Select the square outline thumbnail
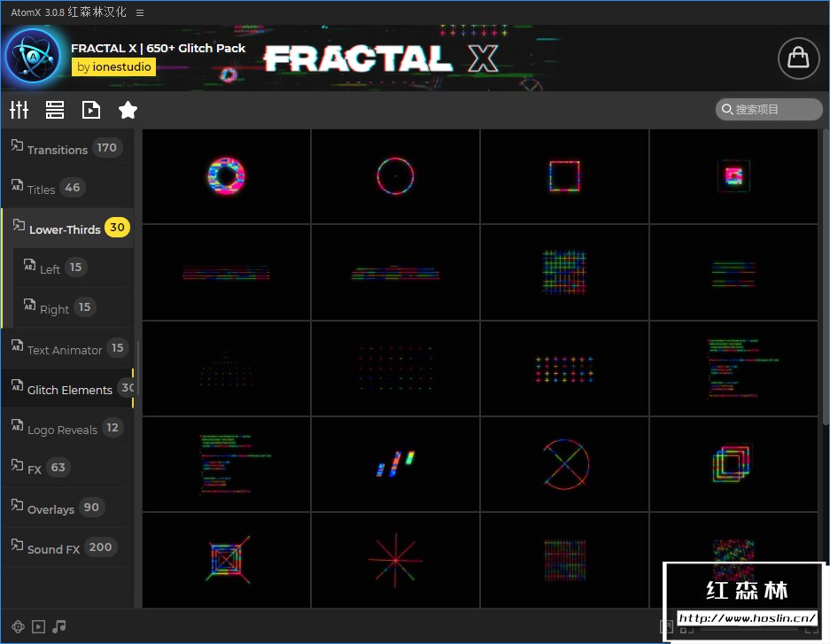 point(565,176)
